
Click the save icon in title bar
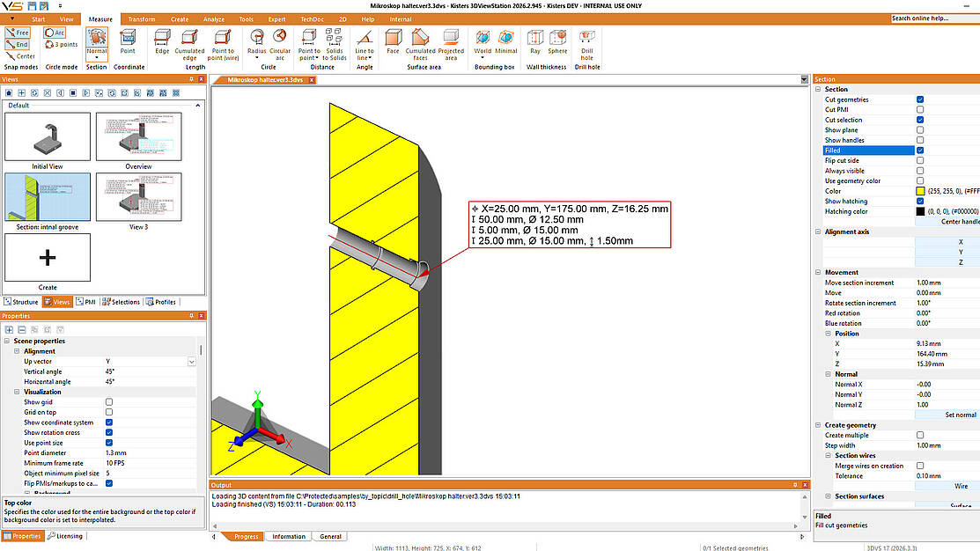(32, 5)
